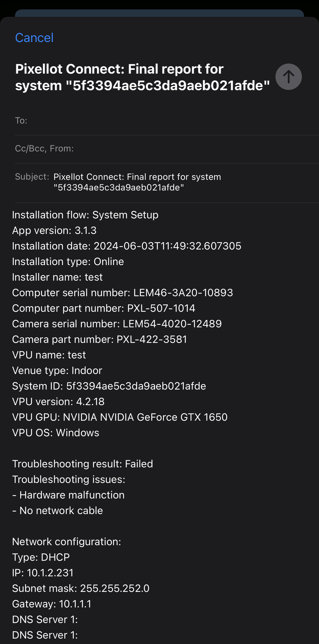Select the IP address in network configuration
This screenshot has height=644, width=319.
43,573
